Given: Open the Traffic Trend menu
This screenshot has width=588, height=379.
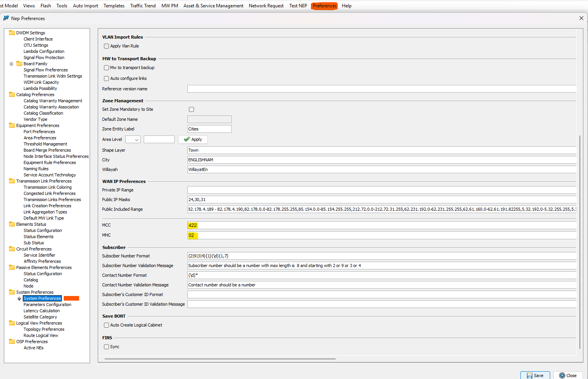Looking at the screenshot, I should point(143,6).
